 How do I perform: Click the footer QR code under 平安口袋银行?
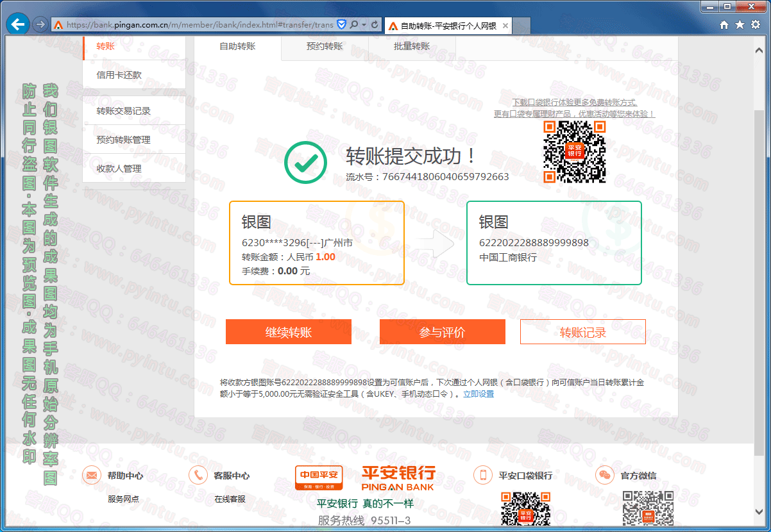(x=525, y=508)
